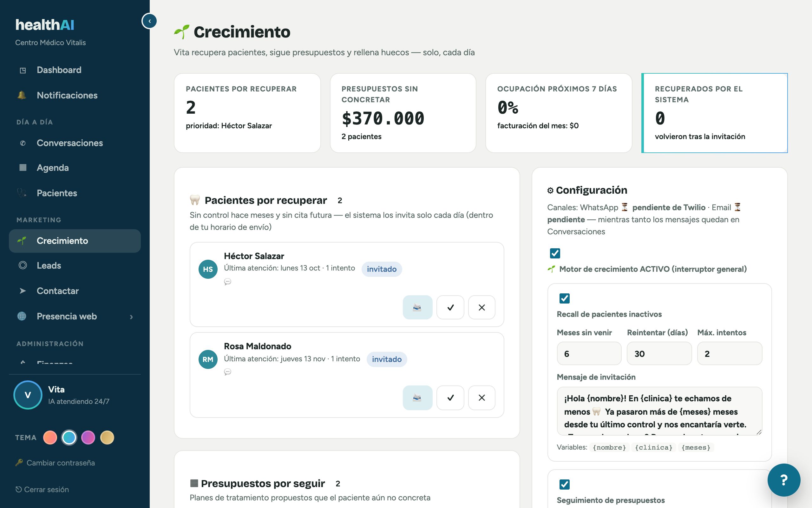Screen dimensions: 812x508
Task: Click the Pacientes stethoscope icon
Action: pyautogui.click(x=22, y=193)
